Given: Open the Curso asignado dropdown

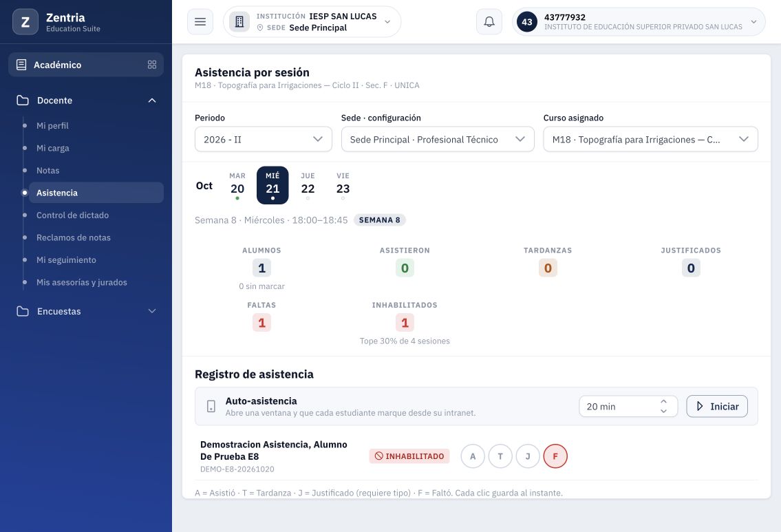Looking at the screenshot, I should 650,140.
